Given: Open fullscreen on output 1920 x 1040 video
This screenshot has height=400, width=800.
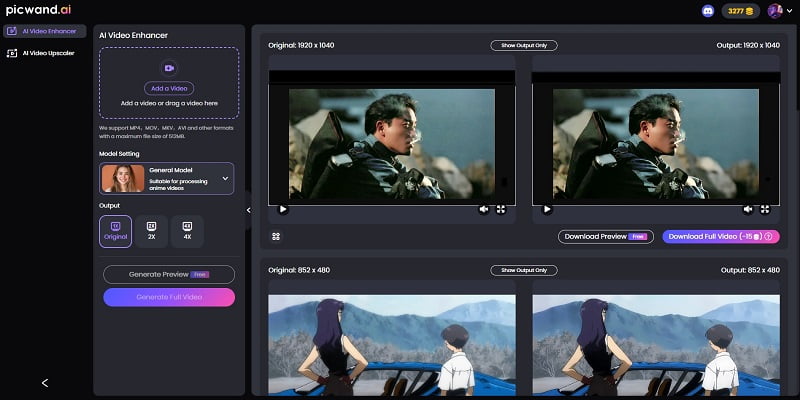Looking at the screenshot, I should pyautogui.click(x=765, y=209).
